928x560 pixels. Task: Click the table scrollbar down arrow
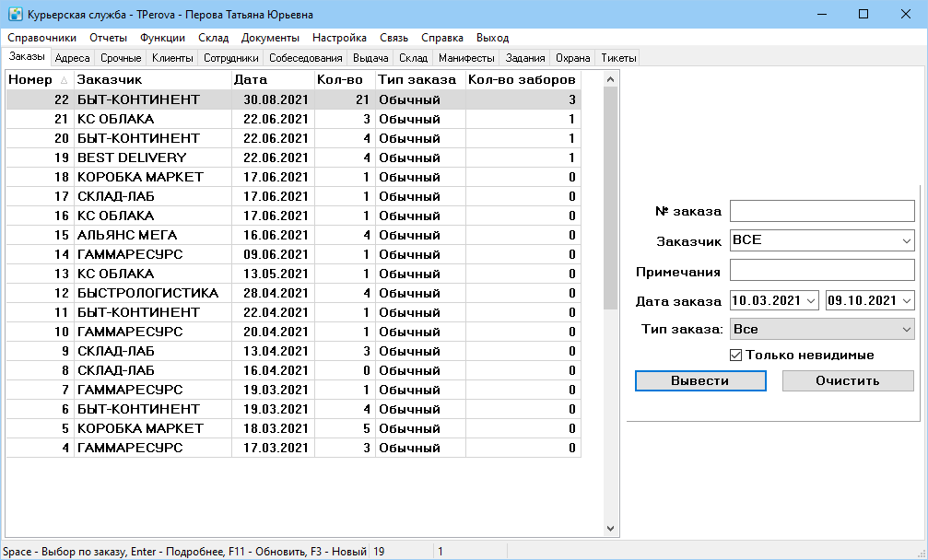pos(610,529)
